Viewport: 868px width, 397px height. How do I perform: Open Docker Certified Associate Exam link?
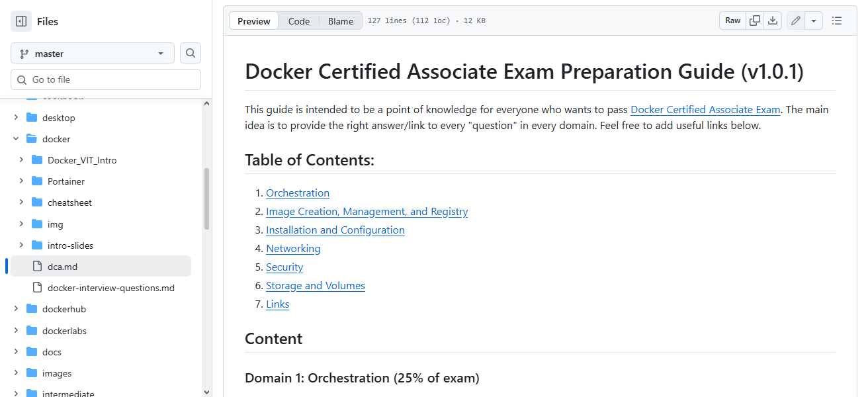(706, 110)
